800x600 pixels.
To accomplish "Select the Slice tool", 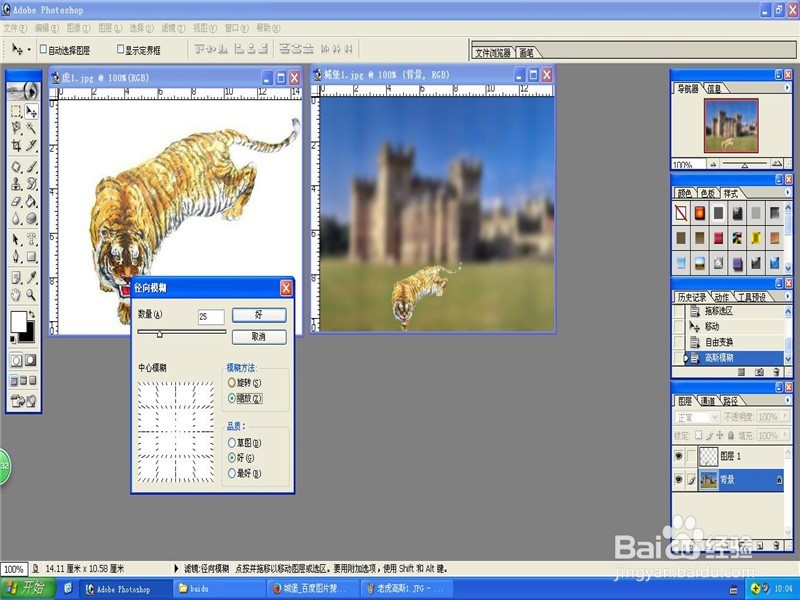I will coord(31,145).
